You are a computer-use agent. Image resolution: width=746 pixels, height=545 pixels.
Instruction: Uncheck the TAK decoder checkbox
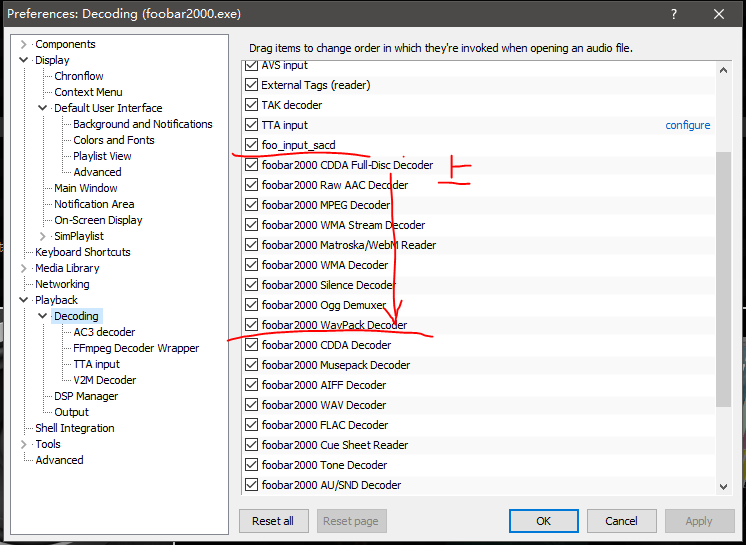tap(252, 105)
